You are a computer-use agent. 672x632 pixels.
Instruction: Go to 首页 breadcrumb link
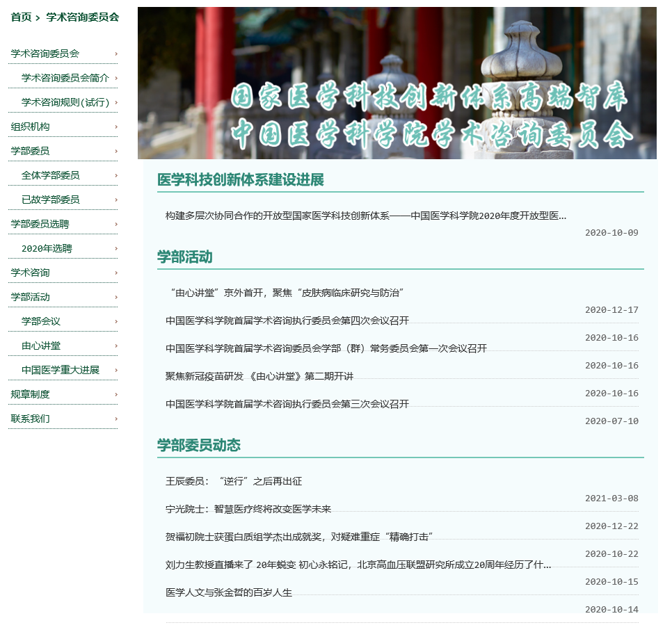[x=21, y=17]
